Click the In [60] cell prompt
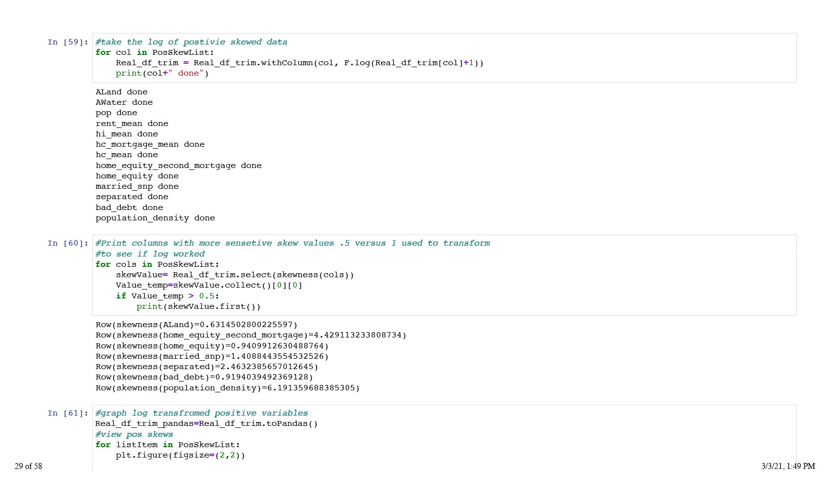 [x=68, y=243]
